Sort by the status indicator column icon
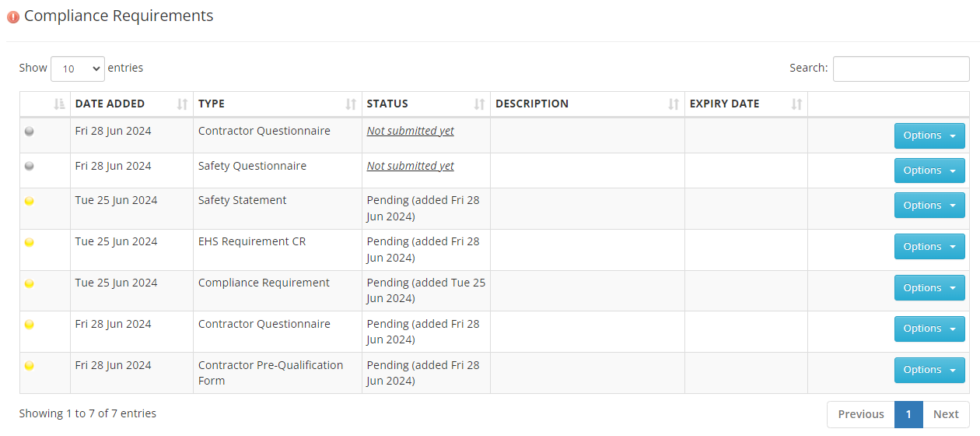Image resolution: width=980 pixels, height=436 pixels. pyautogui.click(x=60, y=104)
